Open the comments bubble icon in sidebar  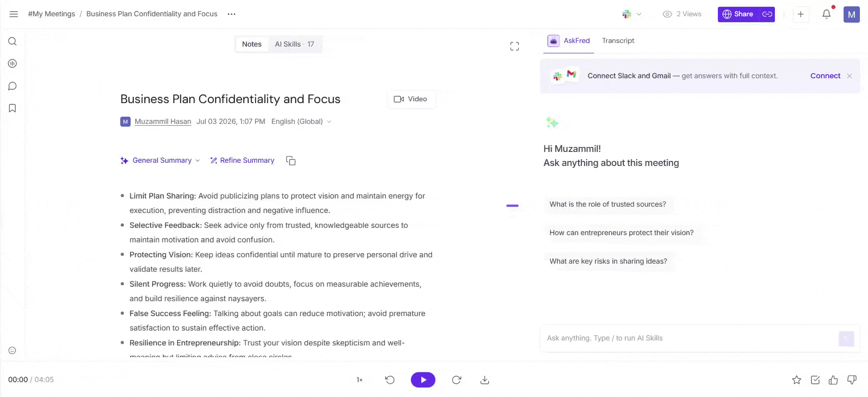coord(13,86)
